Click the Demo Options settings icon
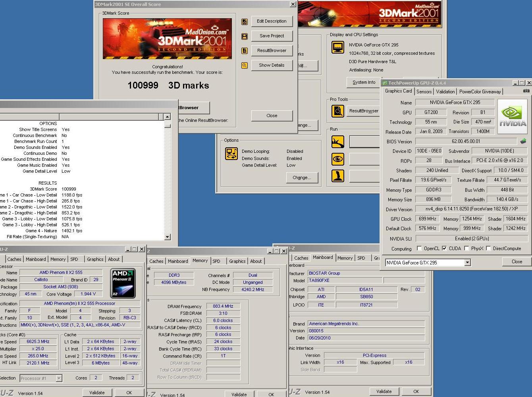The width and height of the screenshot is (532, 397). pos(231,153)
